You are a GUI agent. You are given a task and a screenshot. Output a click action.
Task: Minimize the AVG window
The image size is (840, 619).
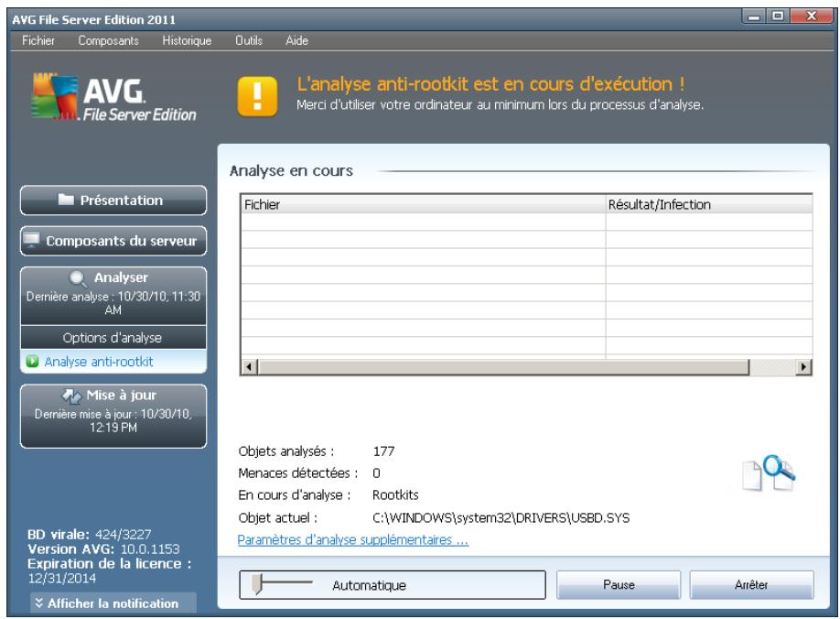pyautogui.click(x=754, y=16)
